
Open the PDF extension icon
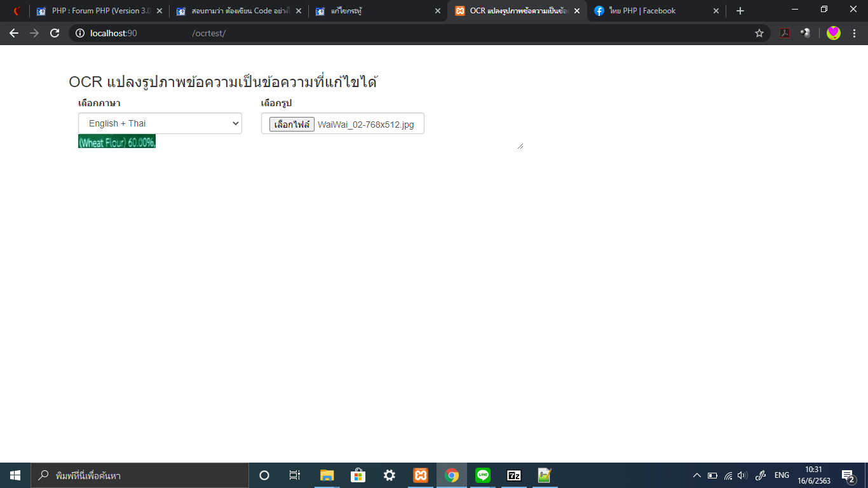[x=785, y=33]
